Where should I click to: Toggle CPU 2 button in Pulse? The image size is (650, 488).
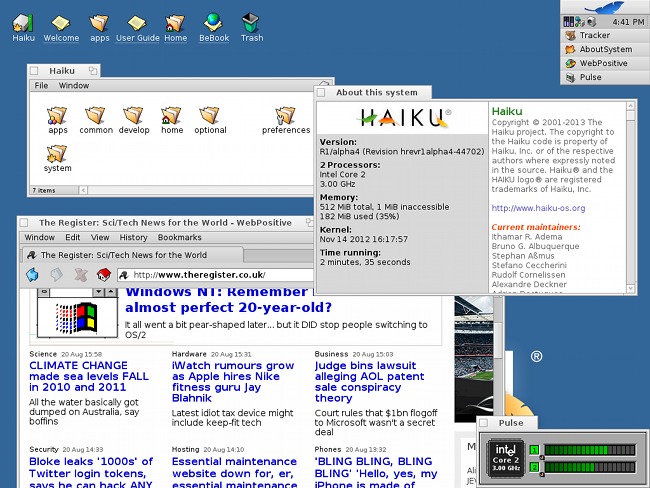534,467
